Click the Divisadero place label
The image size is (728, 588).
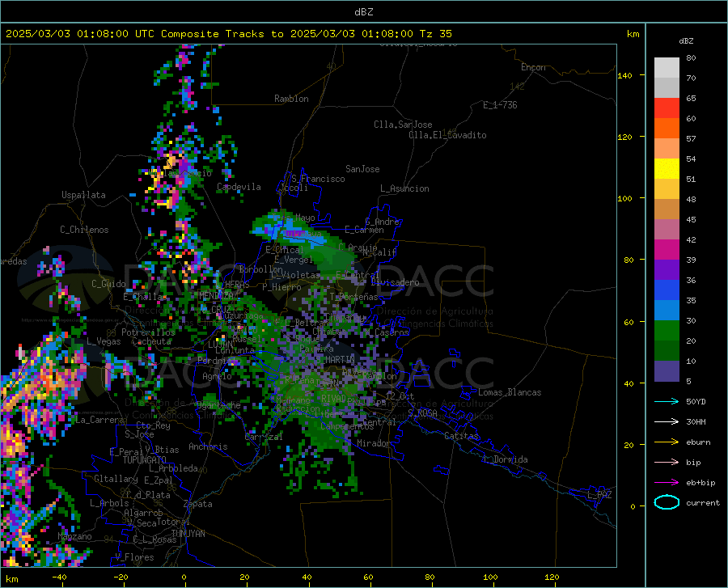pyautogui.click(x=395, y=282)
